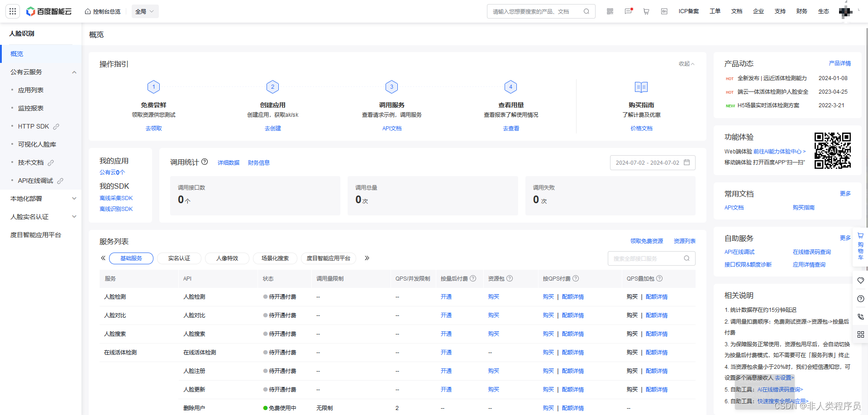Select the 实名认证 tab

(x=179, y=258)
